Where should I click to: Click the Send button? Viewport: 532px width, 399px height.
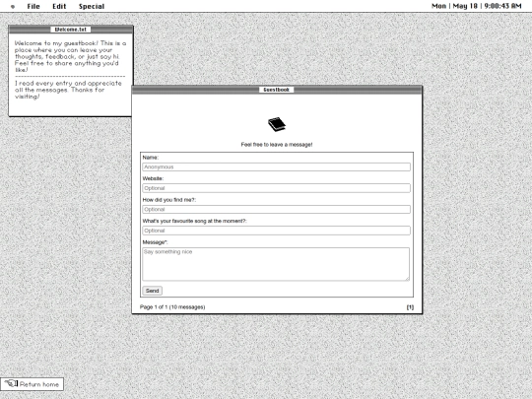click(153, 291)
